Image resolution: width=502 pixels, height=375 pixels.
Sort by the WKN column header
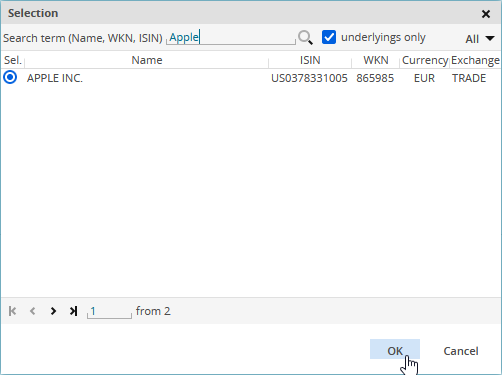(x=376, y=60)
